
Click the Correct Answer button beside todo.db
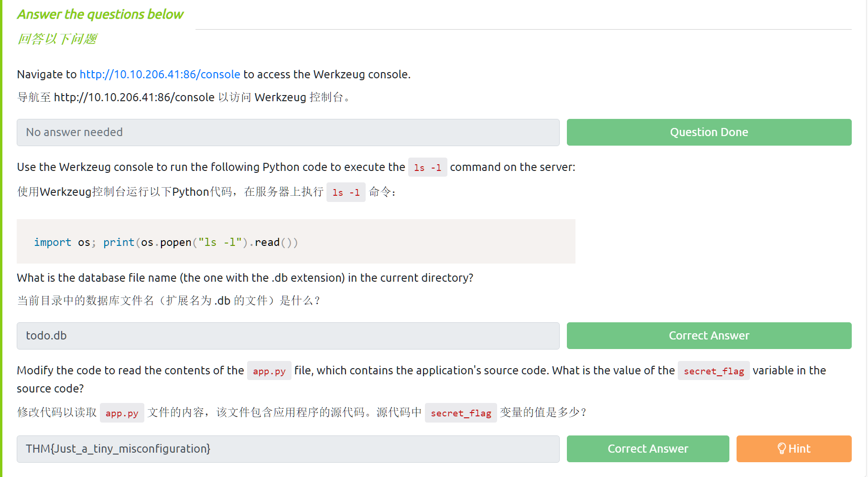708,336
